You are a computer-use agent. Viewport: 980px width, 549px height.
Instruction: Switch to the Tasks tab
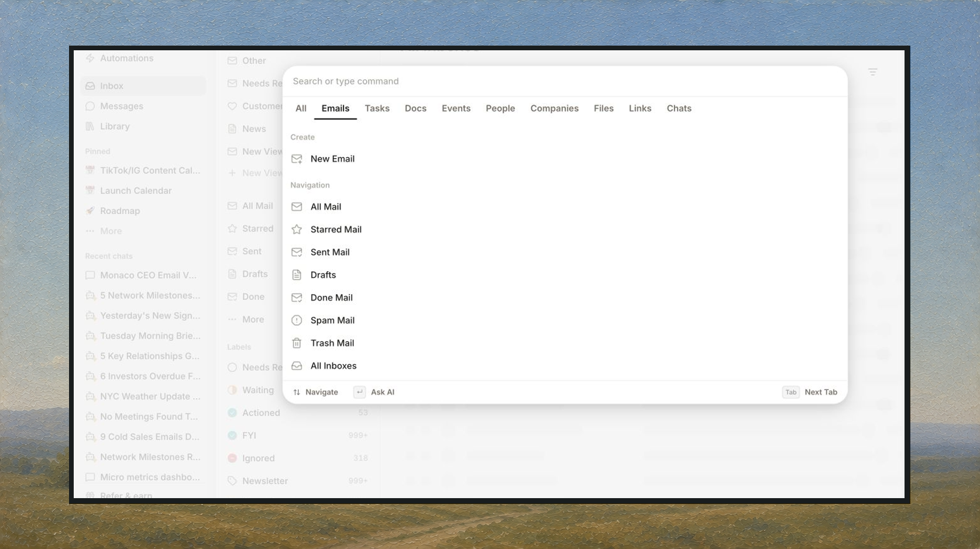point(377,108)
